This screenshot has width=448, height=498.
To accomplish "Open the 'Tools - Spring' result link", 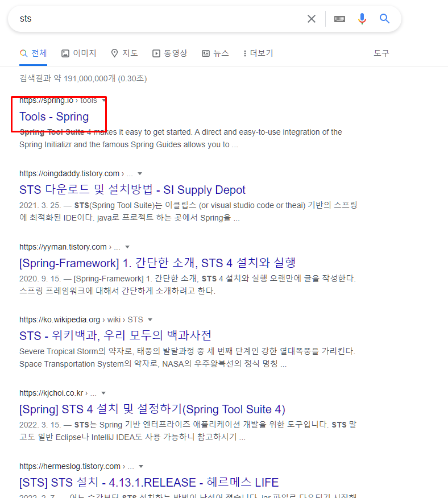I will (54, 117).
